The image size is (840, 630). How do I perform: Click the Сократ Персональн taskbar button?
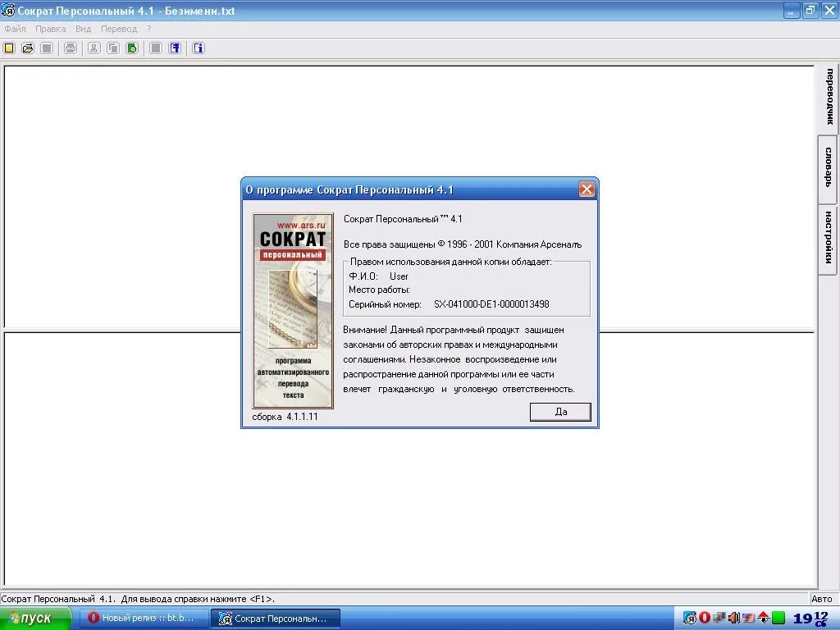[276, 619]
